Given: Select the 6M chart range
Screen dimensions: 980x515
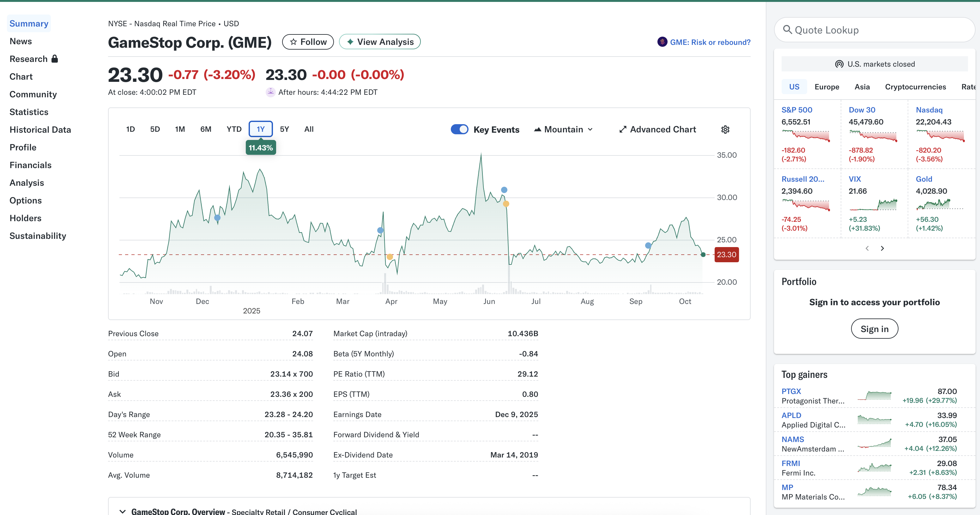Looking at the screenshot, I should click(205, 129).
